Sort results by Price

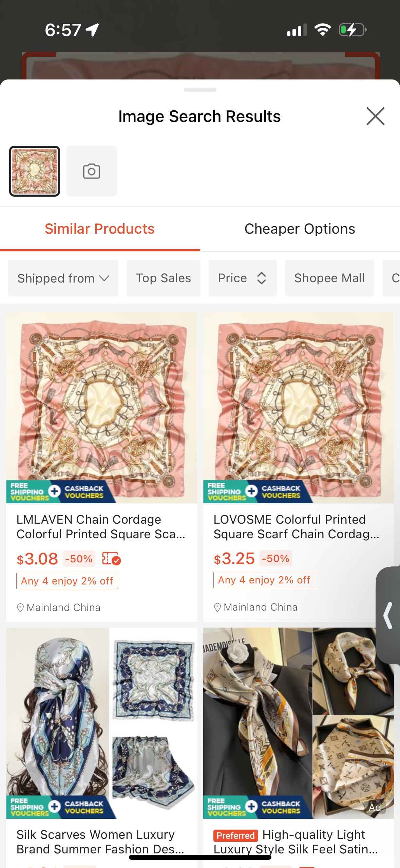point(242,278)
